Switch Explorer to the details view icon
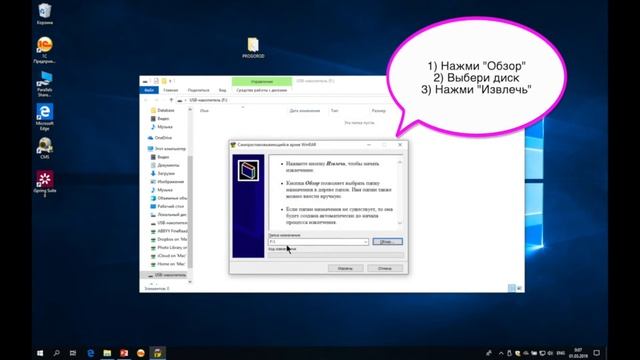 pyautogui.click(x=511, y=288)
